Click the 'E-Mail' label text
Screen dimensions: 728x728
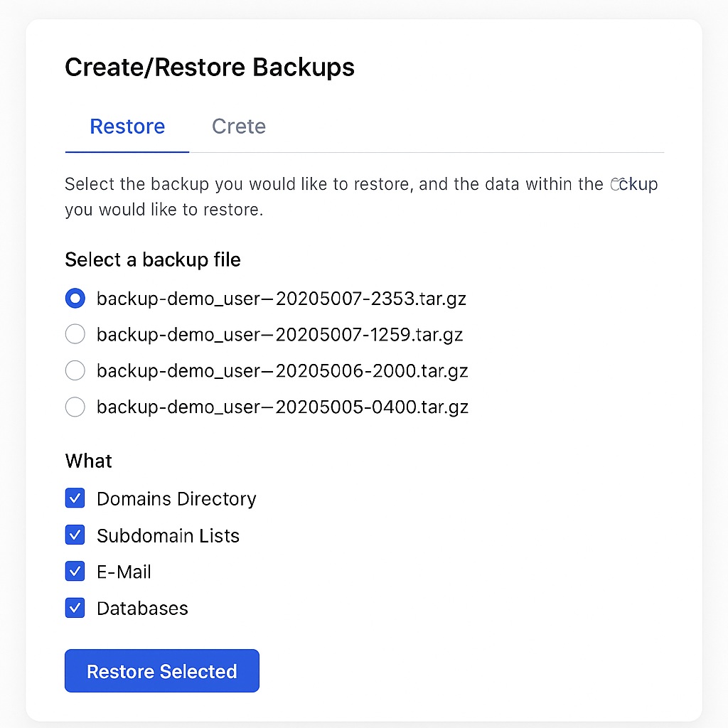(x=124, y=572)
